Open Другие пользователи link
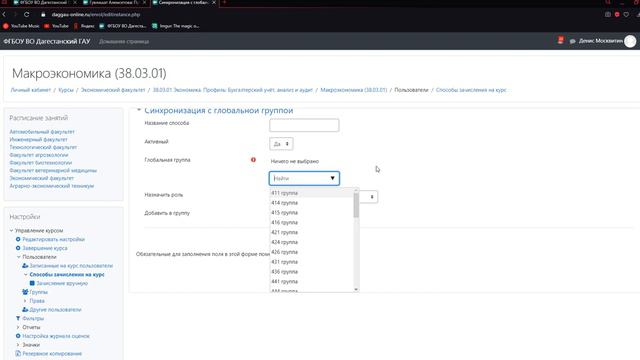The image size is (640, 360). click(x=55, y=310)
